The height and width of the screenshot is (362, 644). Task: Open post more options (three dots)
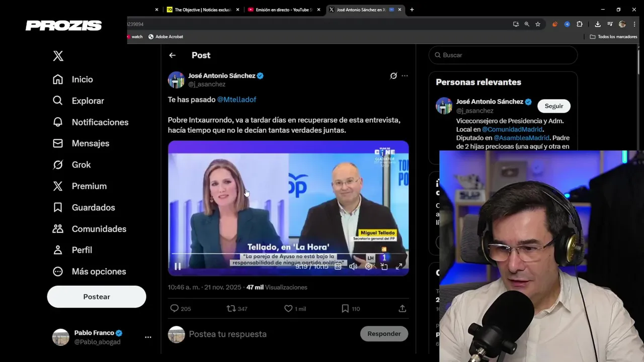coord(405,76)
